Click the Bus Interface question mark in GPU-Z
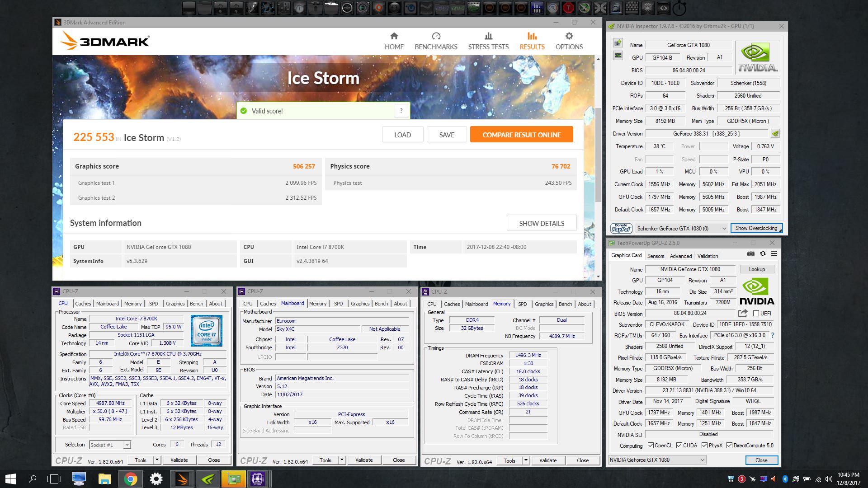The width and height of the screenshot is (868, 488). 773,335
